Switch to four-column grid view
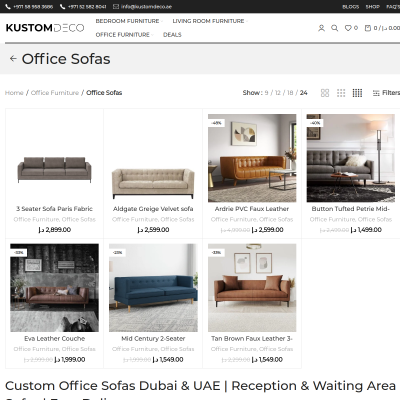This screenshot has height=400, width=400. point(357,93)
